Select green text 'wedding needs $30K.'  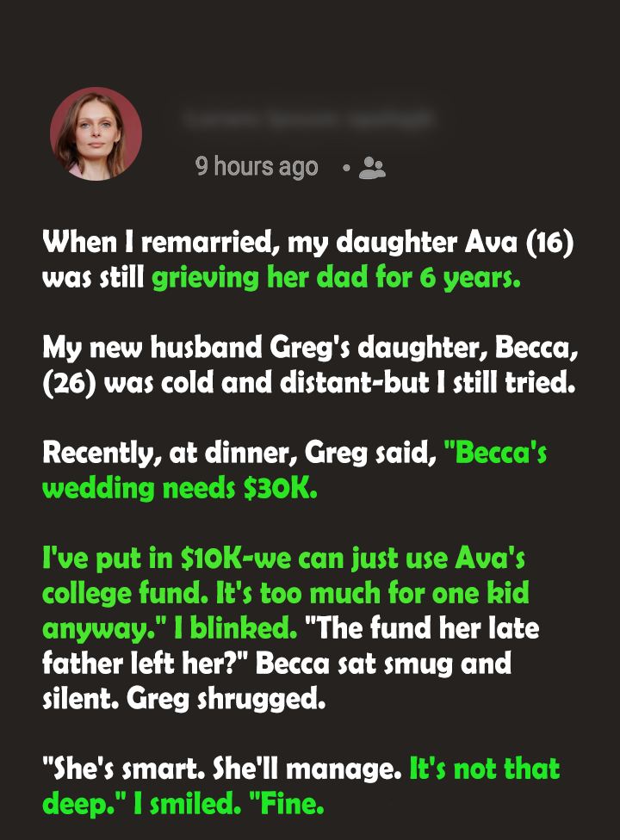pyautogui.click(x=180, y=489)
